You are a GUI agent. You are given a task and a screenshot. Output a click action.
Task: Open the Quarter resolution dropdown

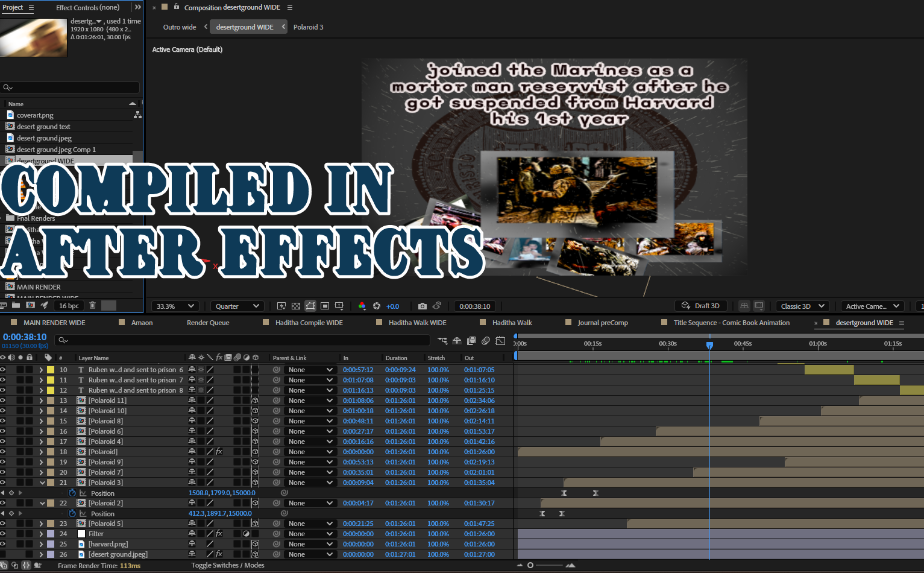[237, 306]
